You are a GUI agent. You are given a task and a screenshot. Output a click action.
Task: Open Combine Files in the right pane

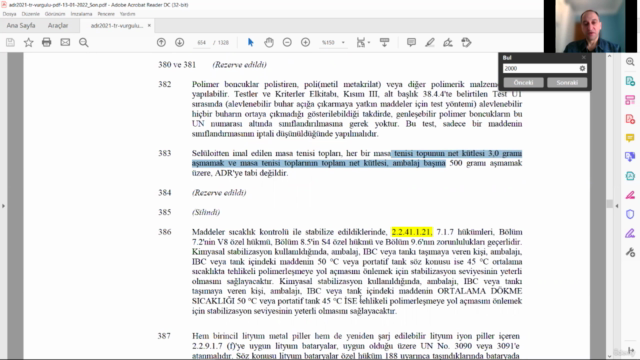(x=630, y=157)
